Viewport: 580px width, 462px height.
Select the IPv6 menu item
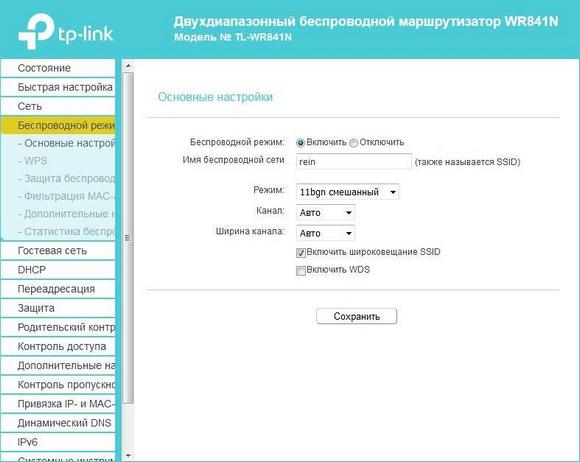[x=58, y=442]
